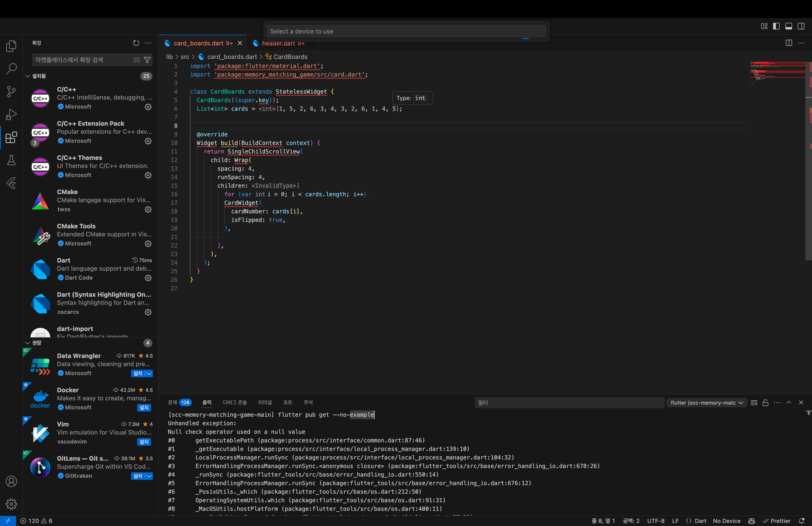
Task: Open output panel more actions
Action: pos(777,403)
